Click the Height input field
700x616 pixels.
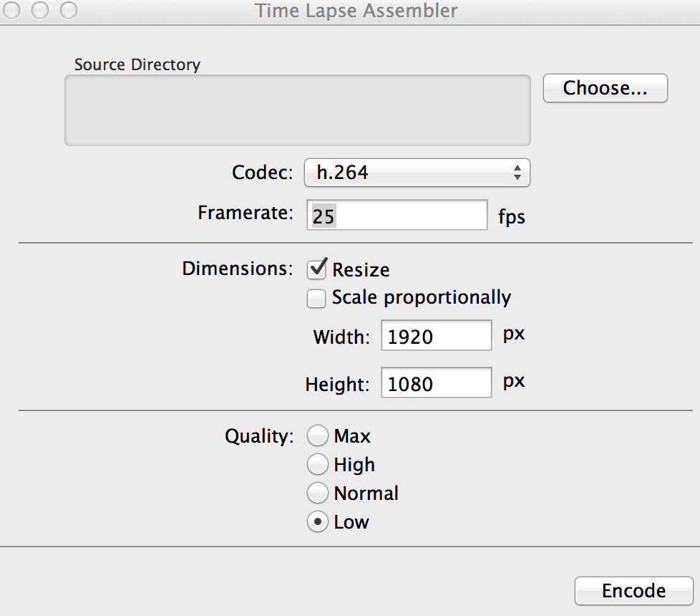tap(435, 382)
